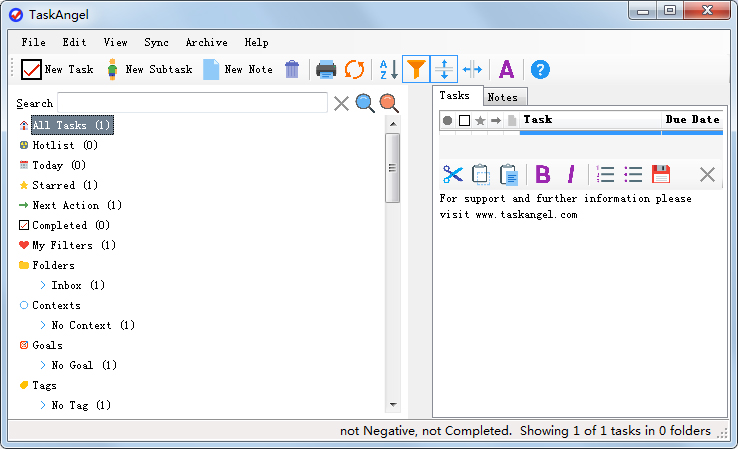Cut text with the scissors icon
Image resolution: width=738 pixels, height=449 pixels.
(x=453, y=174)
